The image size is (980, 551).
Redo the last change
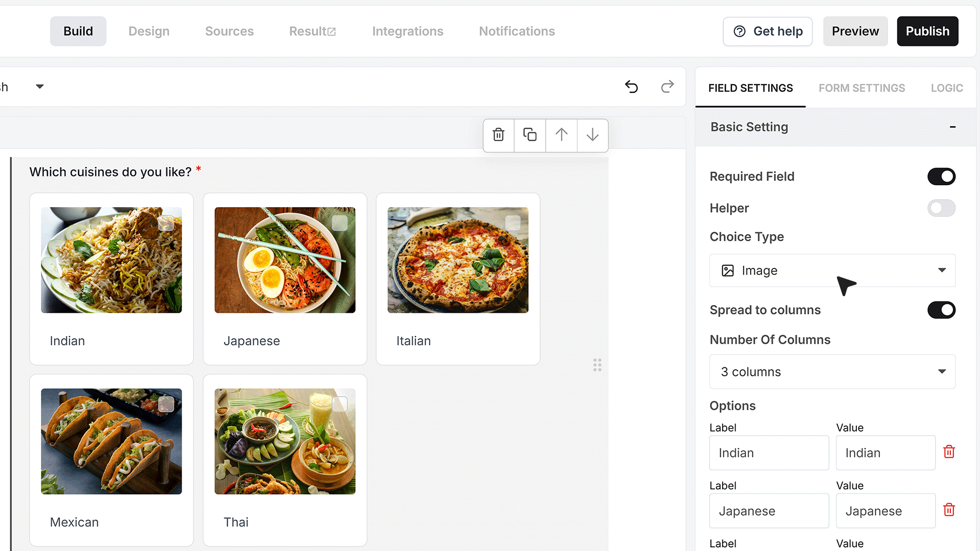(x=667, y=87)
